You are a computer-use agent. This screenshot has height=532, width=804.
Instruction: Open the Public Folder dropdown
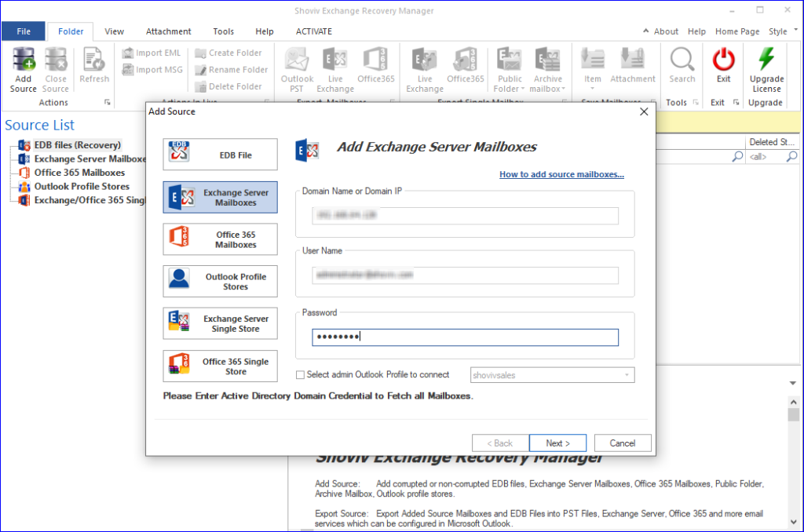point(510,70)
